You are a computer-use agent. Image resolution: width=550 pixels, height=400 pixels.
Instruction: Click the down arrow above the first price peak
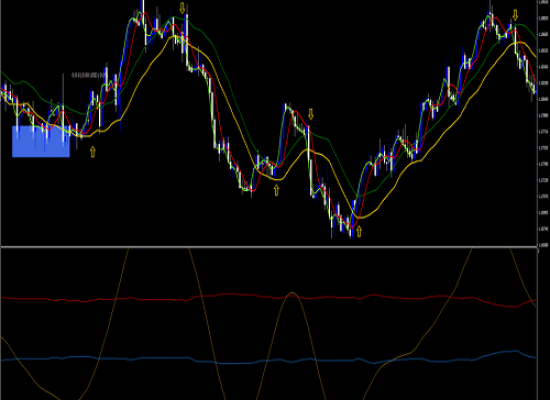[x=182, y=8]
